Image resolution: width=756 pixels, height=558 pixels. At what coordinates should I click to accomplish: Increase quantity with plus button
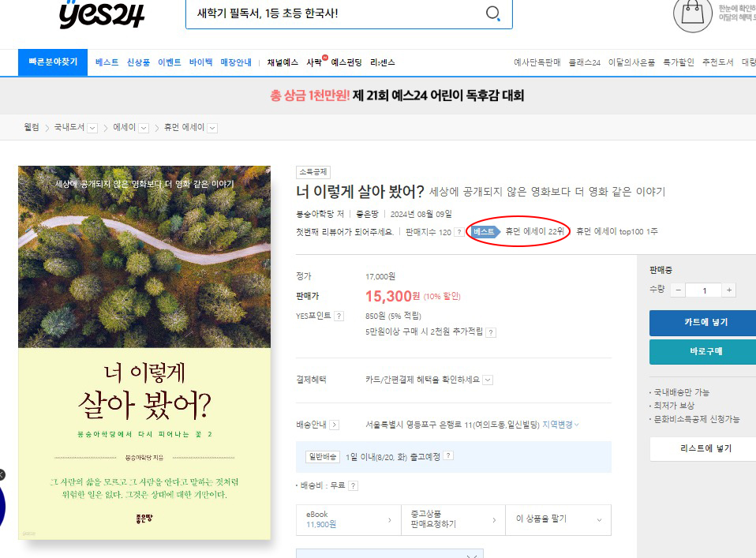[729, 290]
